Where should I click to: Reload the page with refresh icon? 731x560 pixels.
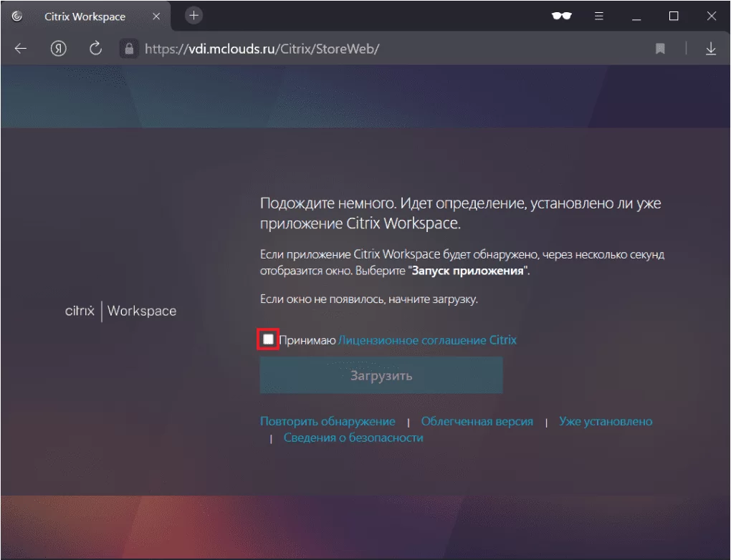coord(95,49)
